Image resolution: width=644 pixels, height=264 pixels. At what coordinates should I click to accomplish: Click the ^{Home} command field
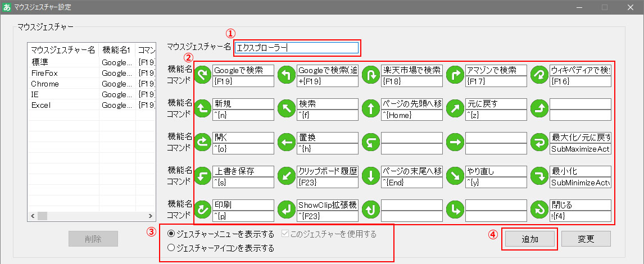coord(412,115)
